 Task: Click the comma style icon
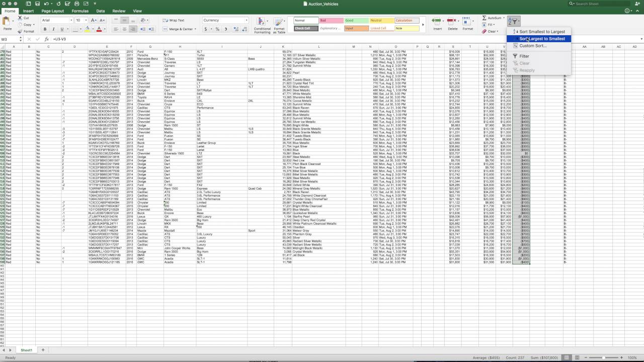coord(225,29)
